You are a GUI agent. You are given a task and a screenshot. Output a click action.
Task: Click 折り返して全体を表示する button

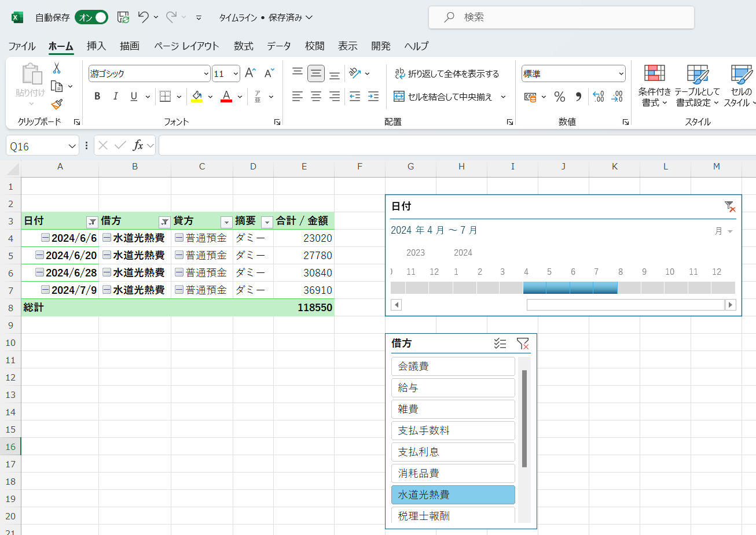[x=447, y=73]
